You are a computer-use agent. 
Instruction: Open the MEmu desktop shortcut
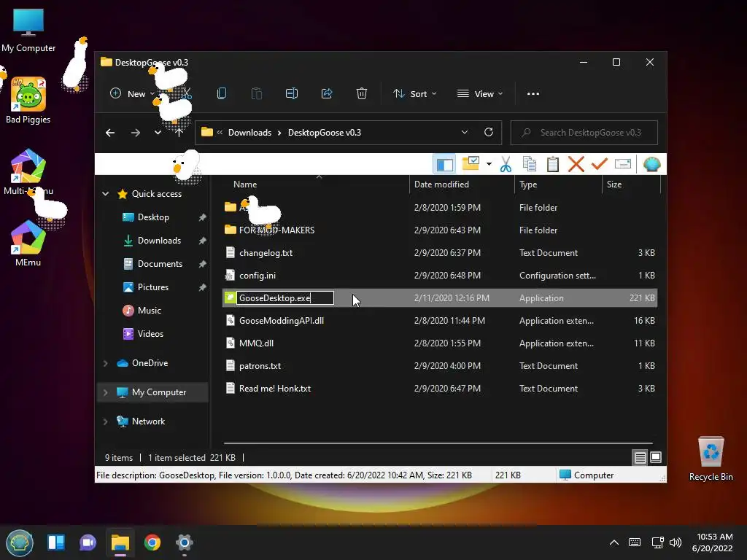[28, 244]
